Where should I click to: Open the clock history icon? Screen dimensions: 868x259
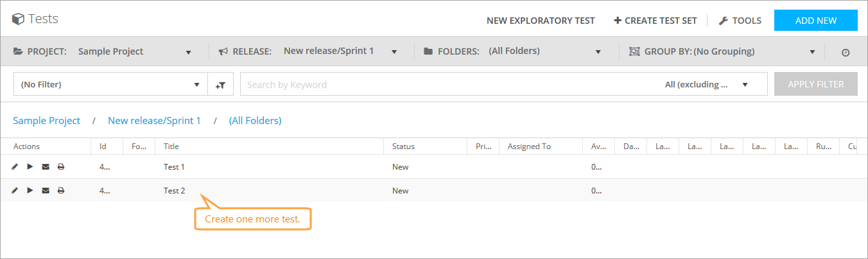click(846, 52)
